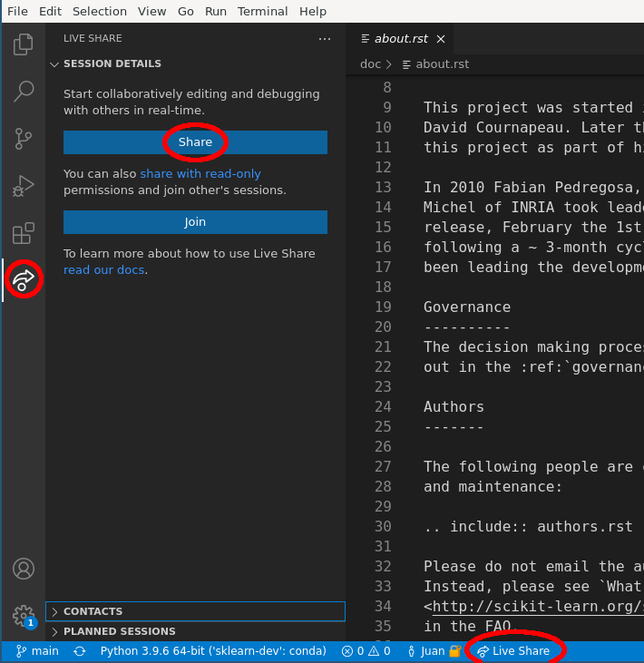Screen dimensions: 644x663
Task: Open the Terminal menu
Action: (x=263, y=12)
